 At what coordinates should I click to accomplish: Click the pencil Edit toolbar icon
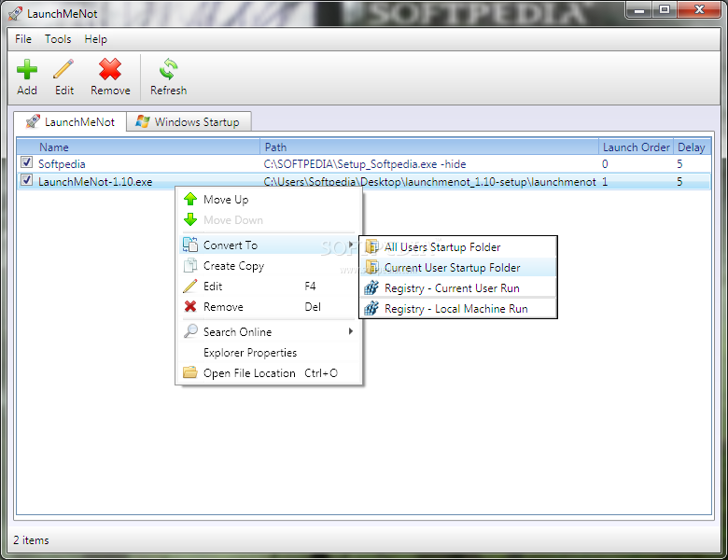pyautogui.click(x=63, y=69)
